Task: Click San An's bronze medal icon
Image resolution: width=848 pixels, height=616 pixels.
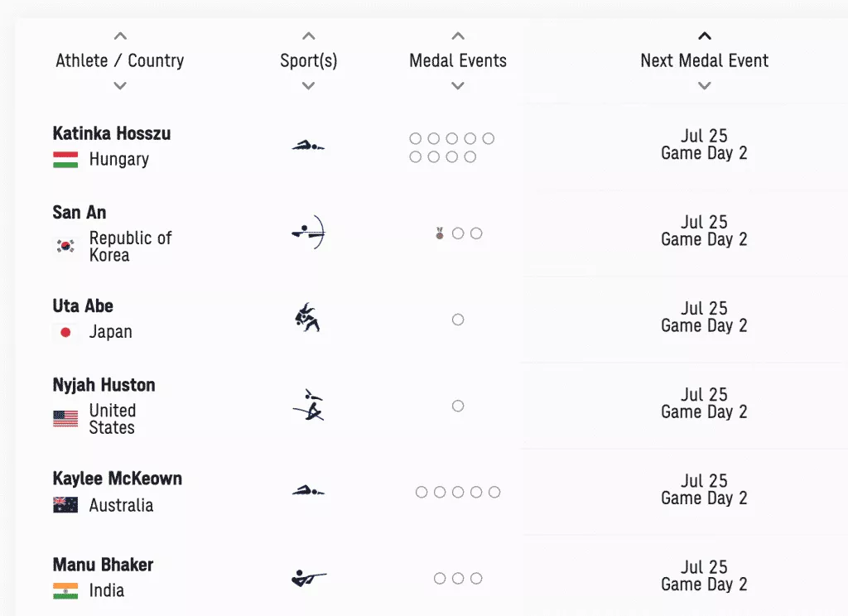Action: coord(440,233)
